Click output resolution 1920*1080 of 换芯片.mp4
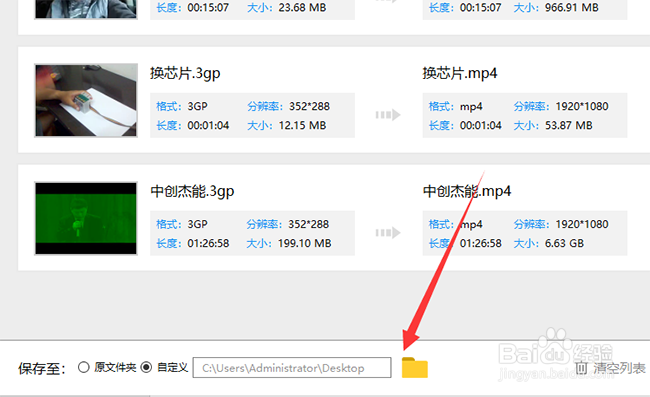 582,107
